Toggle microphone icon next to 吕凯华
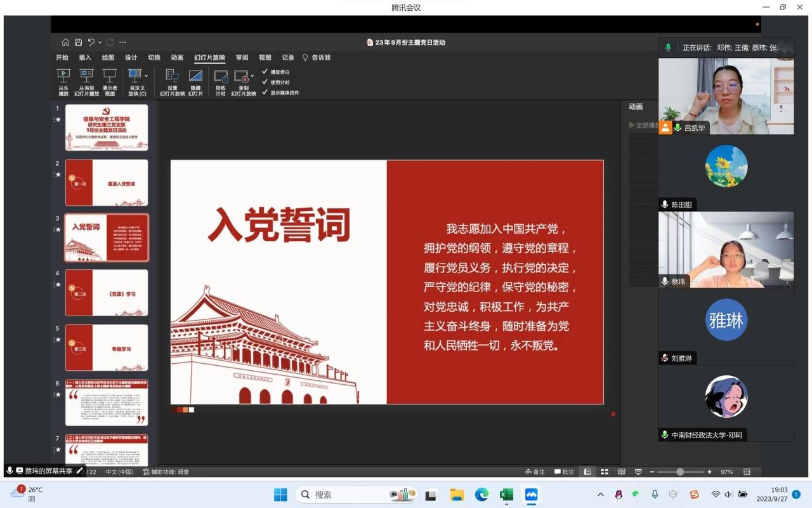 pos(678,128)
